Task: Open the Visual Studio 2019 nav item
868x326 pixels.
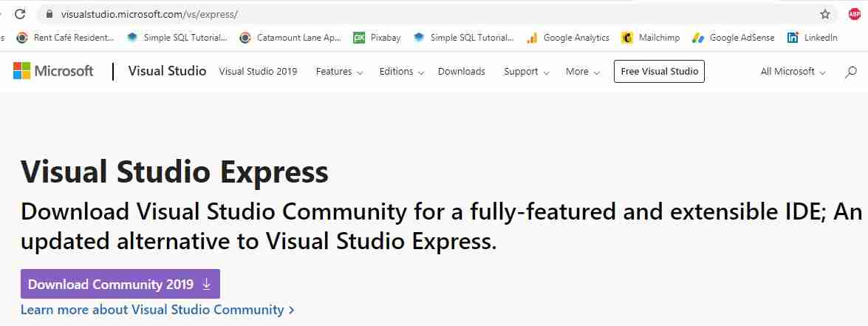Action: click(258, 72)
